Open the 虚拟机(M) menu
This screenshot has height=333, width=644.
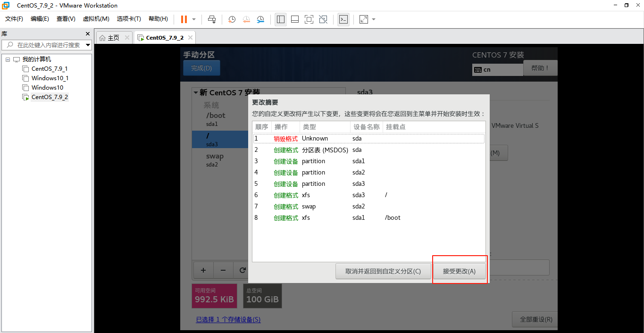96,19
